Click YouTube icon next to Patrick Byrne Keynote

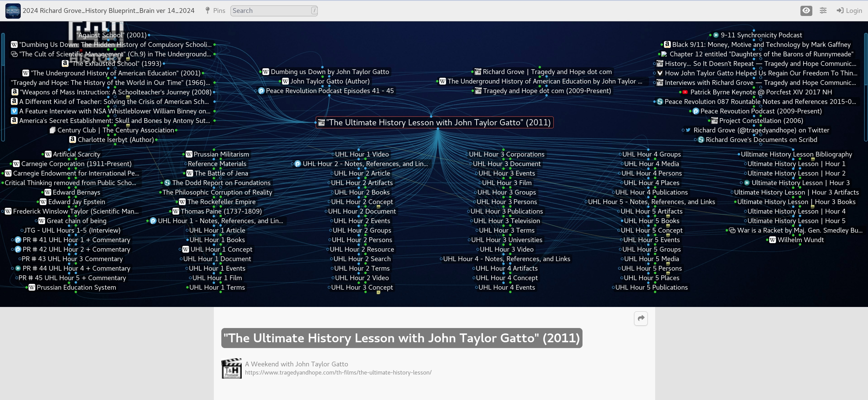click(685, 92)
